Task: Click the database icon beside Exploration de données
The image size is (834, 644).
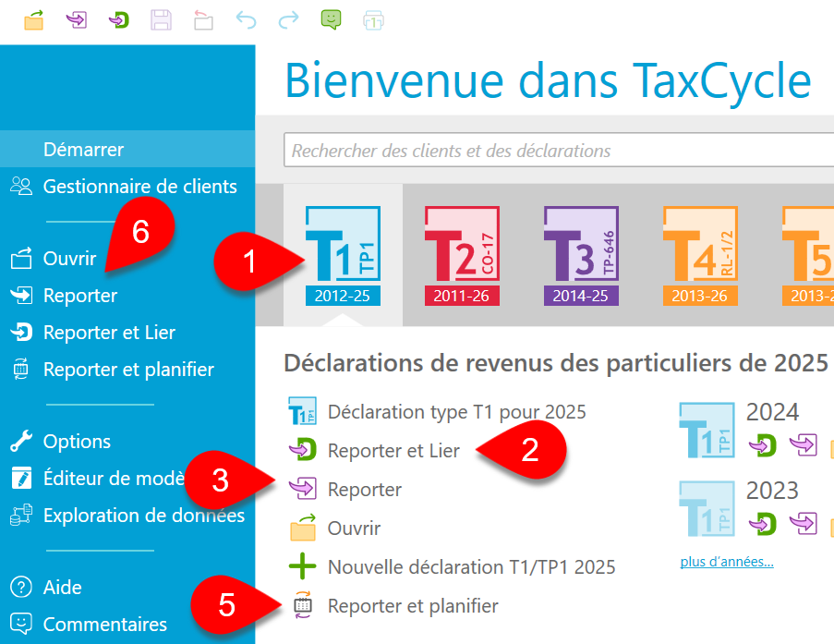Action: click(21, 516)
